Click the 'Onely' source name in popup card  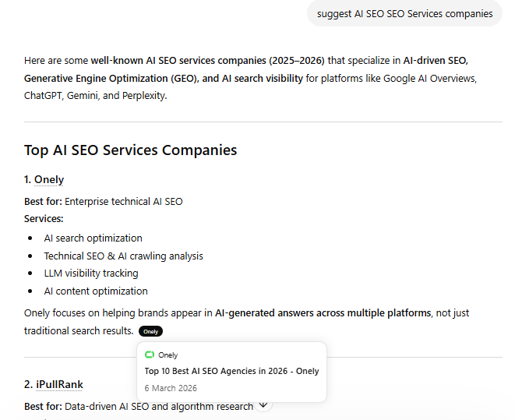[168, 355]
